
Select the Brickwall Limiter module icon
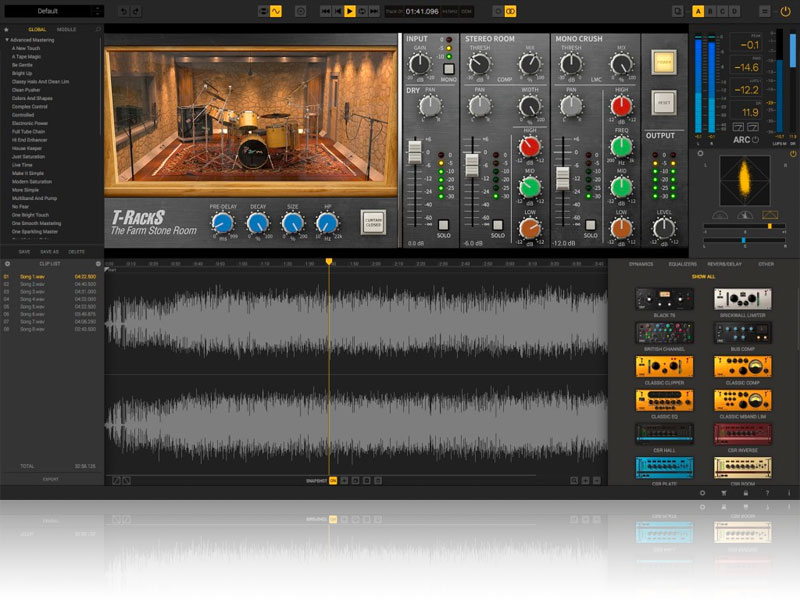(x=741, y=299)
